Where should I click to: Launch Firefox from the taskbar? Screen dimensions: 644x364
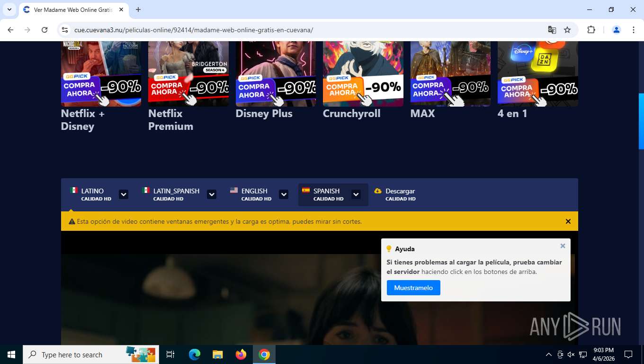241,355
